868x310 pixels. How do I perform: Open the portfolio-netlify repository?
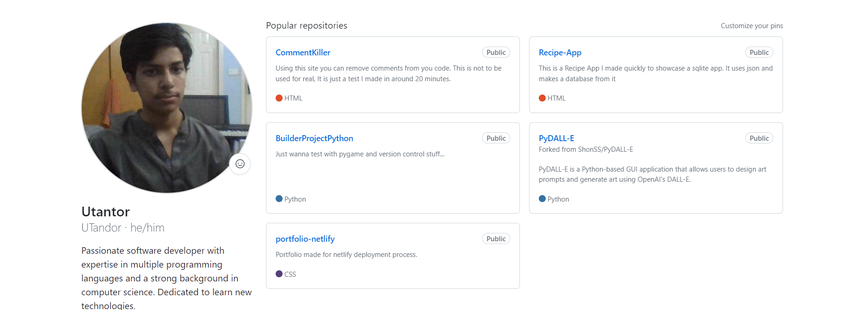[x=305, y=239]
